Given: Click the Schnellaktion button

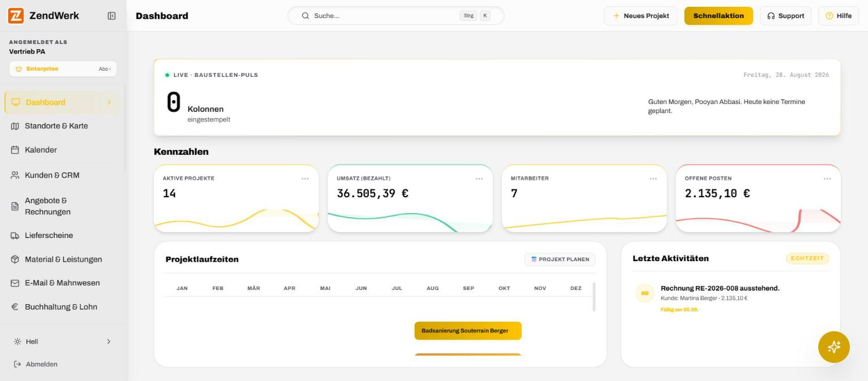Looking at the screenshot, I should point(719,16).
